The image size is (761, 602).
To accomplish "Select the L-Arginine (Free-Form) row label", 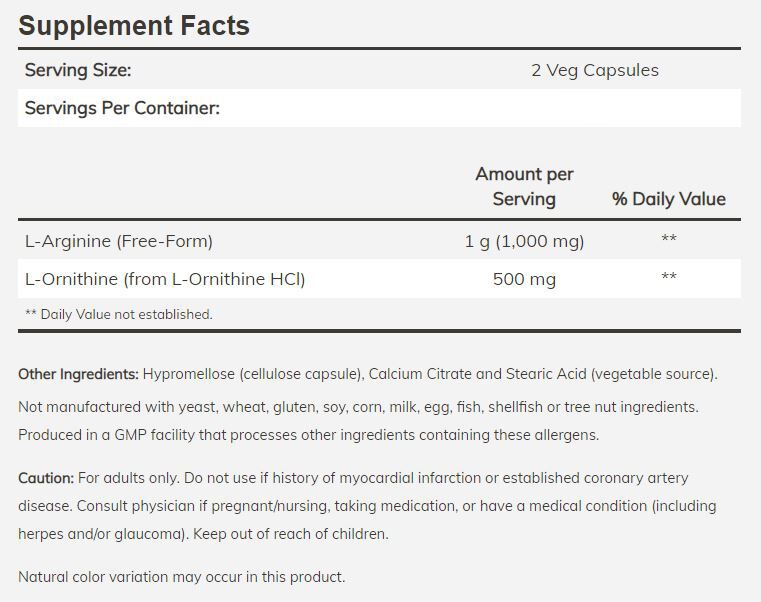I will tap(119, 241).
